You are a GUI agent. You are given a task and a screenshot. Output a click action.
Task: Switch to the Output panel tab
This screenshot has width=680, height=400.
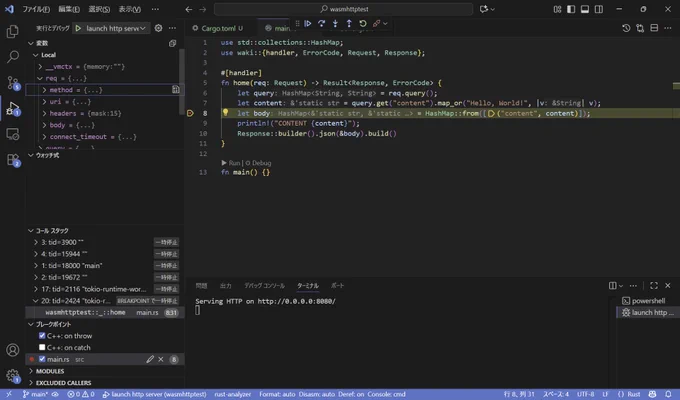pos(226,285)
